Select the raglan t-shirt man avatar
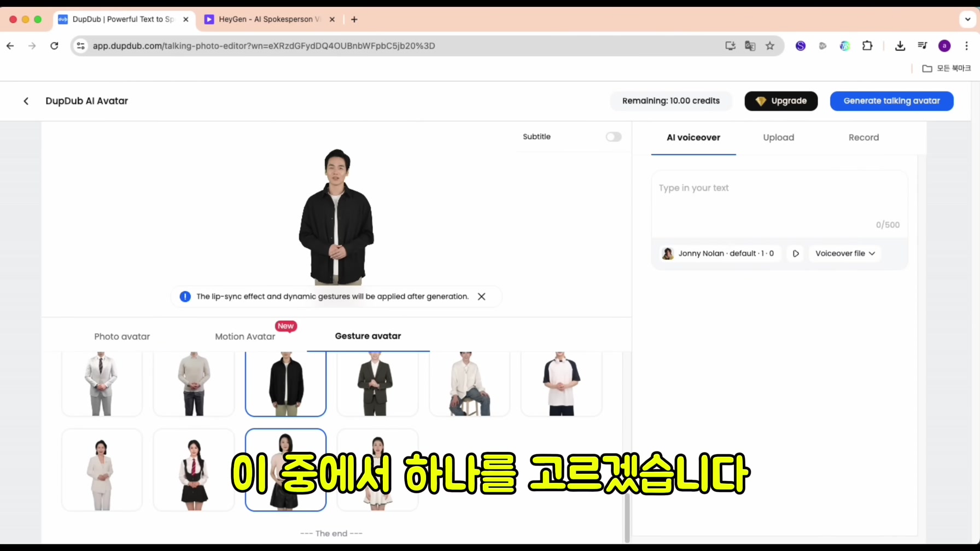 pyautogui.click(x=561, y=384)
